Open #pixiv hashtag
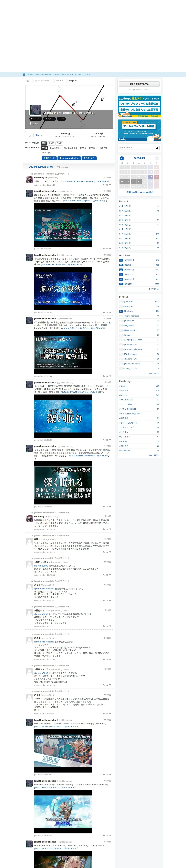Viewport: 186px width, 868px height. click(122, 386)
